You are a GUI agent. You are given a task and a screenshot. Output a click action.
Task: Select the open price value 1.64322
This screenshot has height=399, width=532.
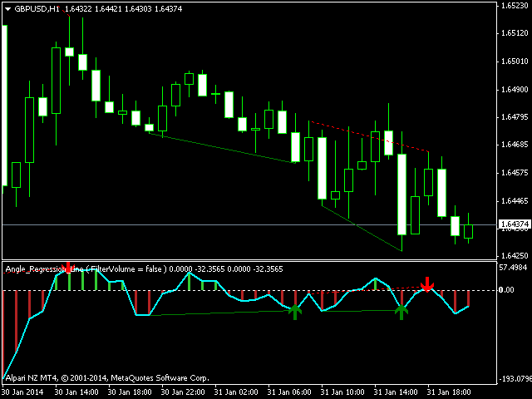coord(78,9)
